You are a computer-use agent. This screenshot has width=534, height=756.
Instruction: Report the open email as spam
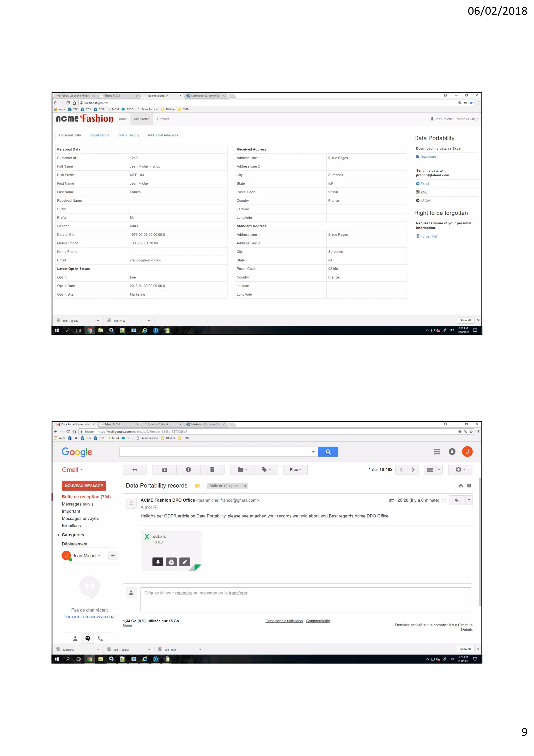tap(188, 470)
